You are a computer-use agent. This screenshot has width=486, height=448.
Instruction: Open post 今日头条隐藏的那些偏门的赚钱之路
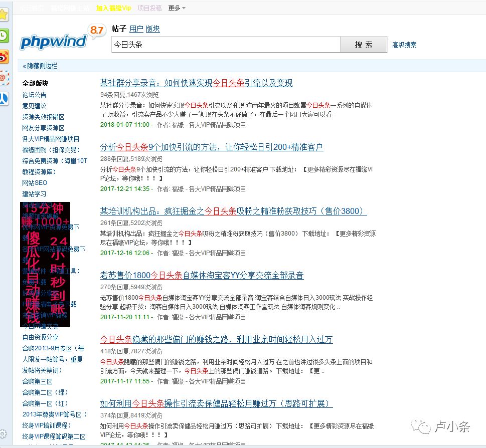[x=216, y=340]
